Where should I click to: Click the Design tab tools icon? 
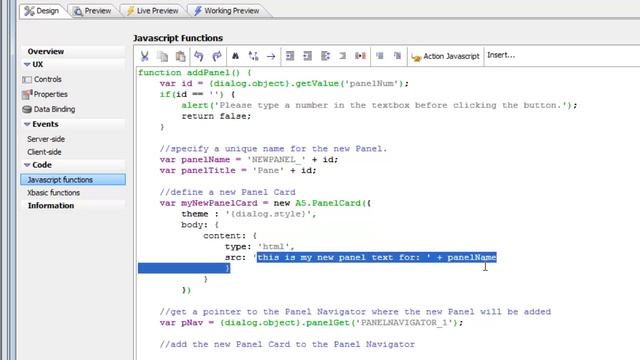tap(29, 11)
